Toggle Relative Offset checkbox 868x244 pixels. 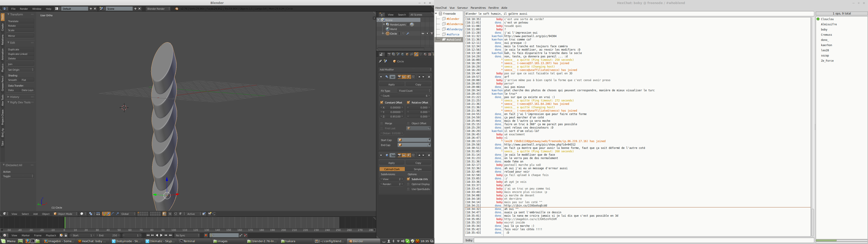[x=408, y=102]
